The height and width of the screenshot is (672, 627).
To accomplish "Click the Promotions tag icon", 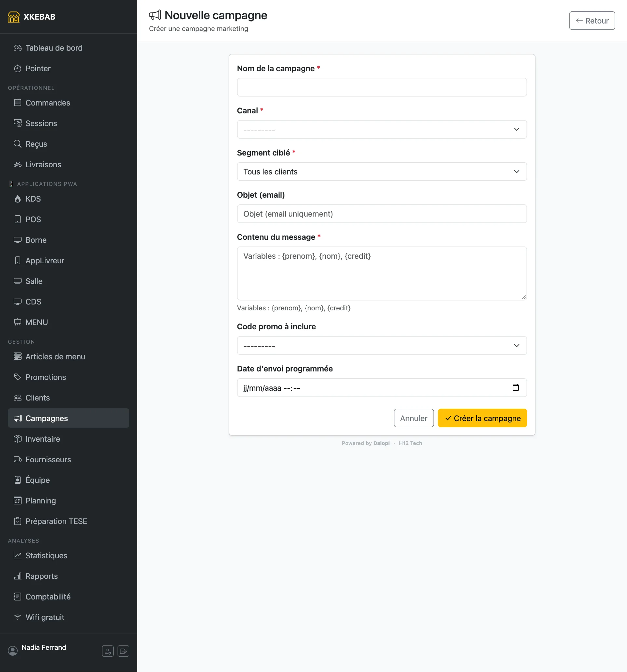I will click(x=18, y=377).
